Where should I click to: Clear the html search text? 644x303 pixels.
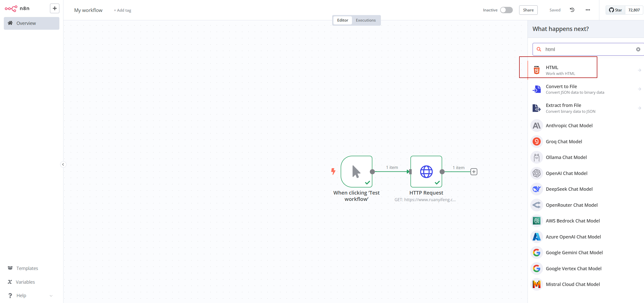click(x=638, y=49)
